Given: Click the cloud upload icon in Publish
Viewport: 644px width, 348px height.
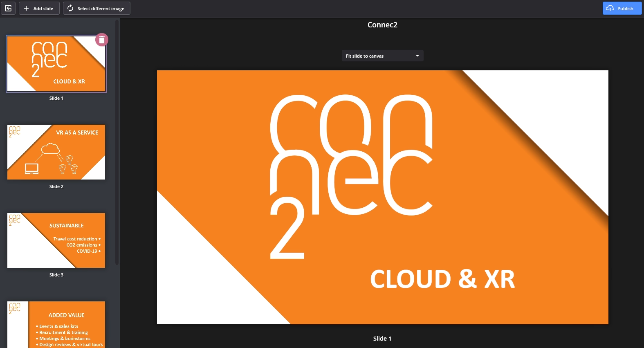Looking at the screenshot, I should [x=610, y=8].
